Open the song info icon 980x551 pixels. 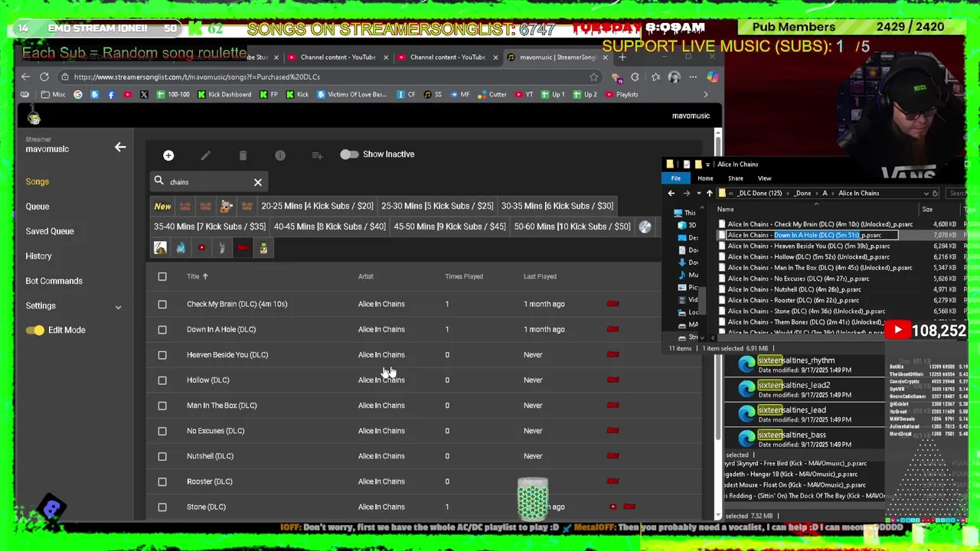(280, 155)
